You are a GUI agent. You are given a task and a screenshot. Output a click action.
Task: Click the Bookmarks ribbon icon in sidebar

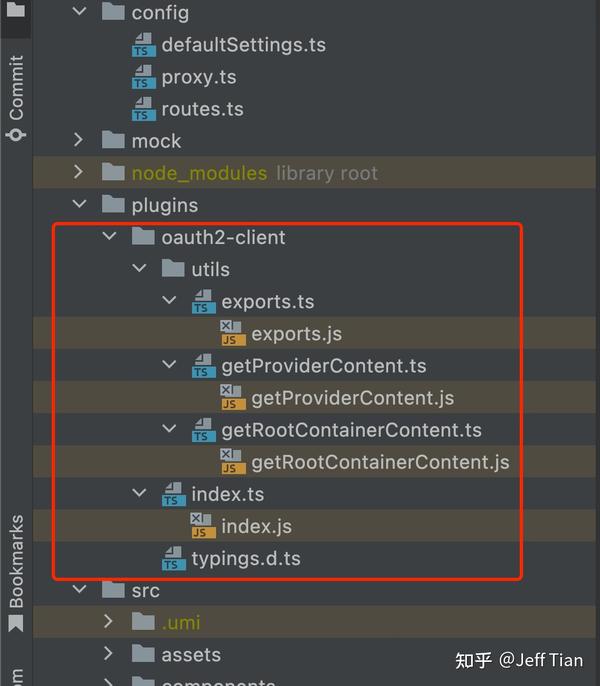16,623
